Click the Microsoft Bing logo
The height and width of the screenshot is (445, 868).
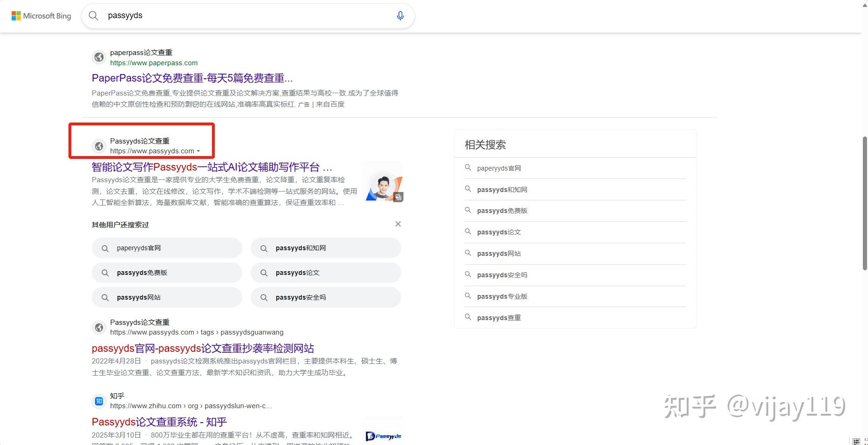[41, 15]
